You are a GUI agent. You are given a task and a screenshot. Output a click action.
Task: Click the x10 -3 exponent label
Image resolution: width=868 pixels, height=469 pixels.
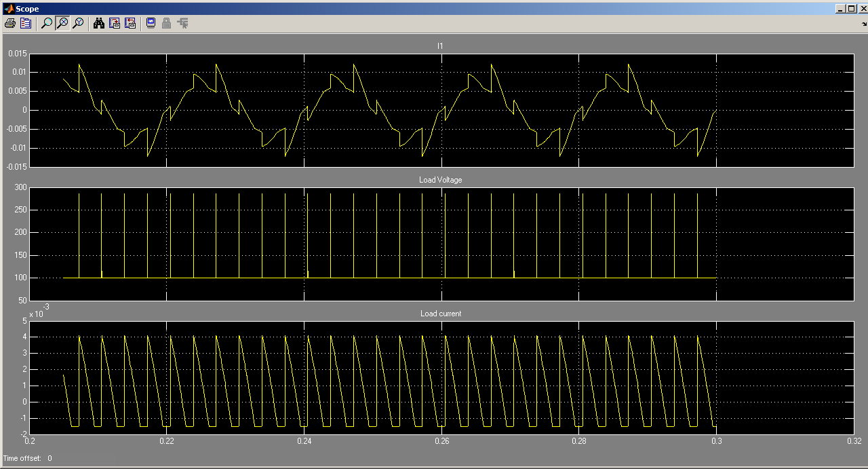[39, 311]
